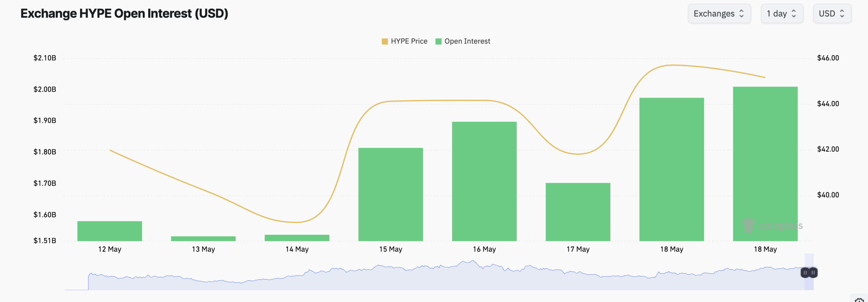The height and width of the screenshot is (302, 868).
Task: Click the rightmost 18 May green bar
Action: [765, 164]
